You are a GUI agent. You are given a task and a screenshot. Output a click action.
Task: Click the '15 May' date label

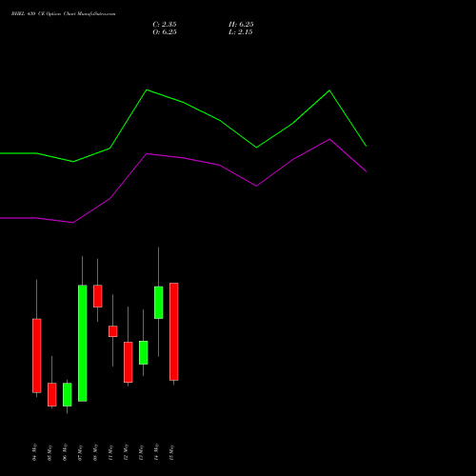coord(171,452)
